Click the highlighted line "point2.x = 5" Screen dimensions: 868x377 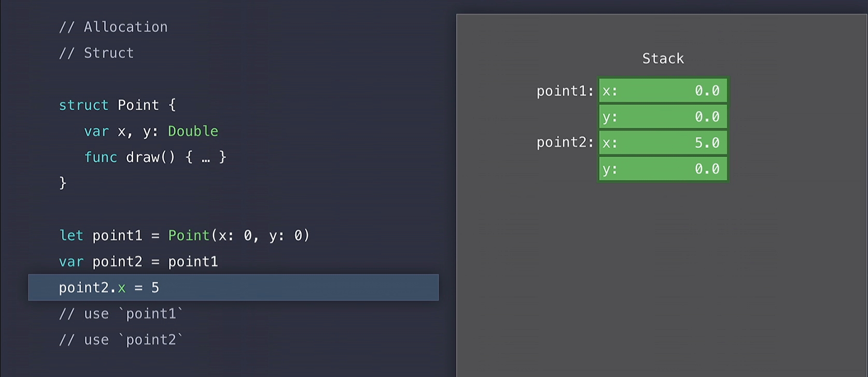pyautogui.click(x=109, y=288)
